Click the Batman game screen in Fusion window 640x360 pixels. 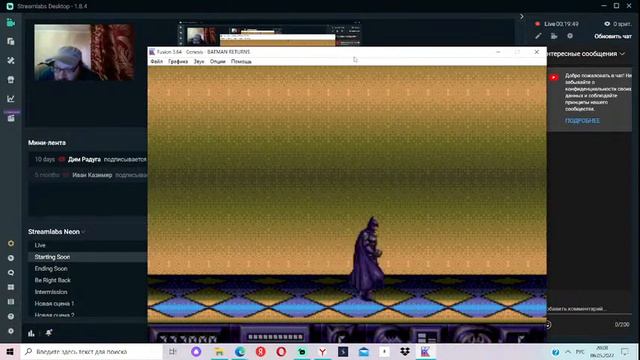pyautogui.click(x=347, y=204)
